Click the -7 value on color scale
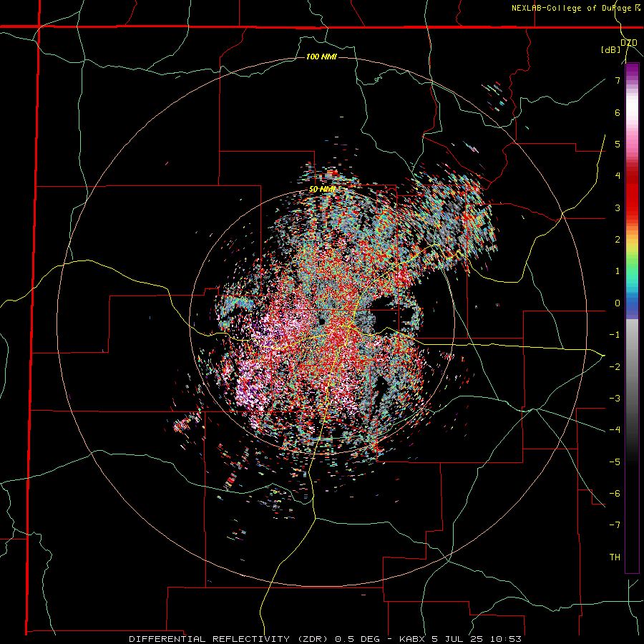 (615, 525)
